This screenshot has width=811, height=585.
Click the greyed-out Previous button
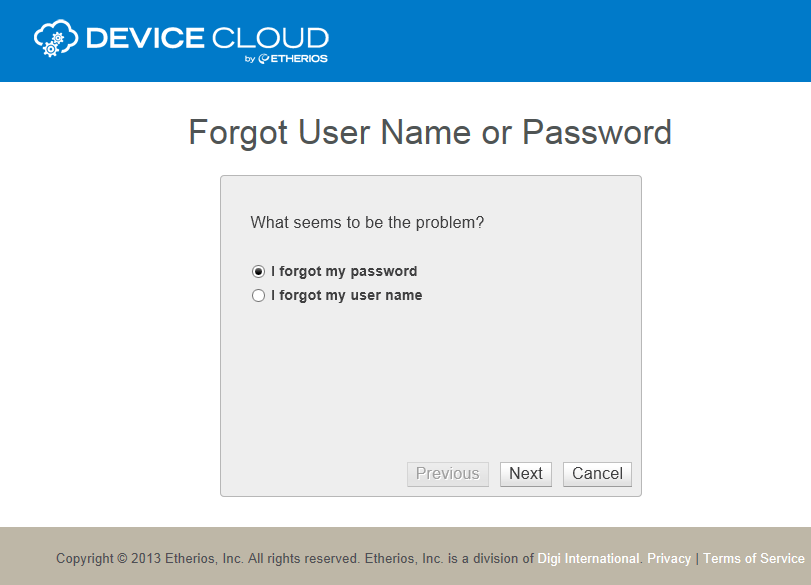click(447, 474)
